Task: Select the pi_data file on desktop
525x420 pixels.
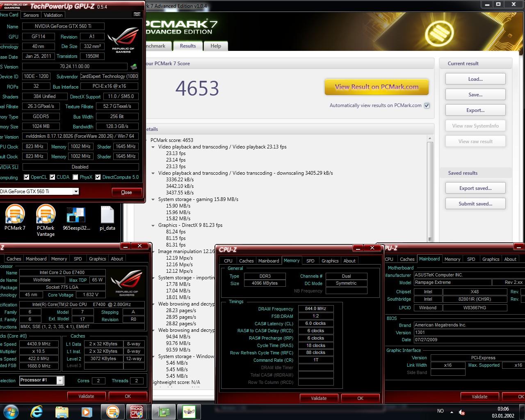Action: [107, 218]
